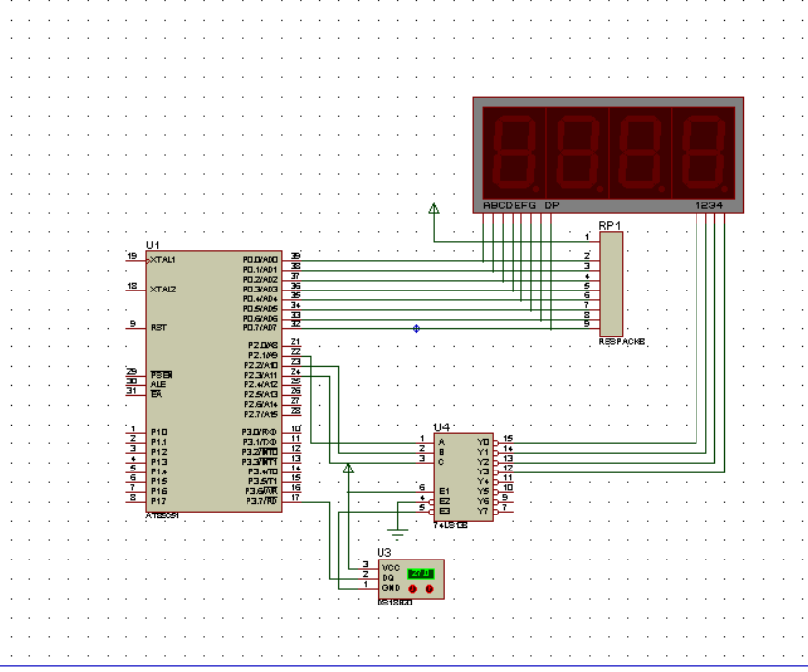
Task: Click the P3.1/TXD pin label
Action: click(x=259, y=443)
